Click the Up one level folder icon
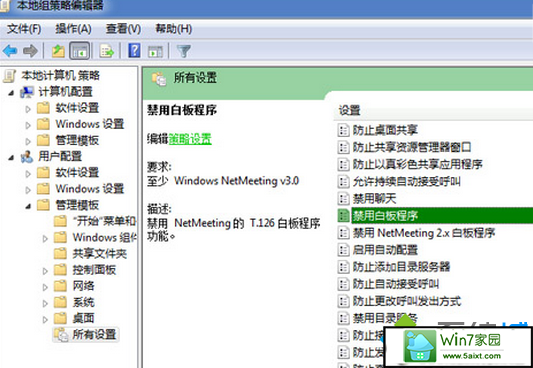The width and height of the screenshot is (533, 368). click(x=58, y=51)
